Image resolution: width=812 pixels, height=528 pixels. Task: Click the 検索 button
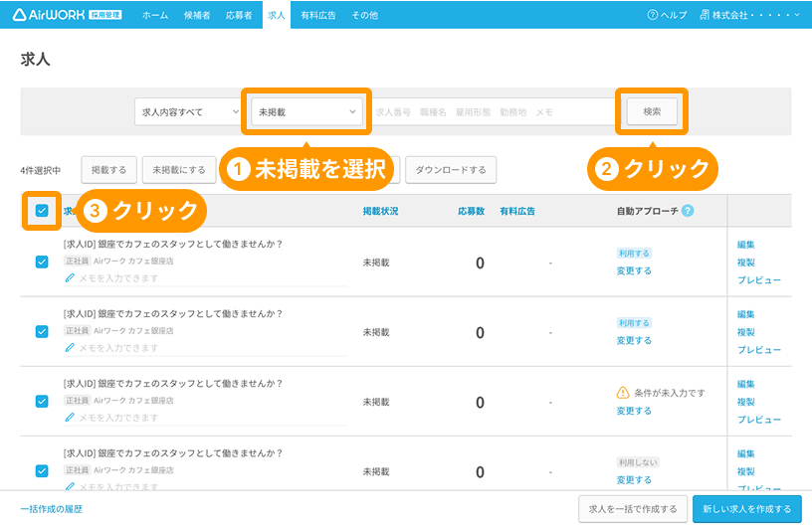point(652,111)
